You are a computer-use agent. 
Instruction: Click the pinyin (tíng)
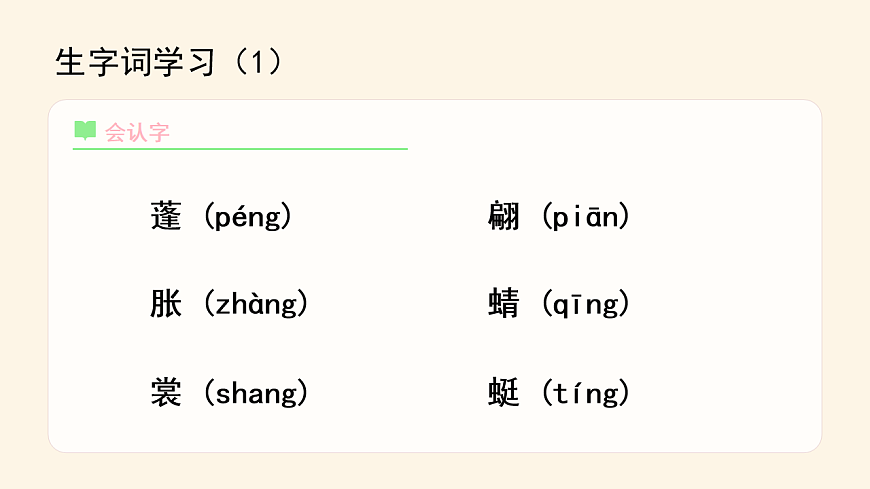pos(585,393)
